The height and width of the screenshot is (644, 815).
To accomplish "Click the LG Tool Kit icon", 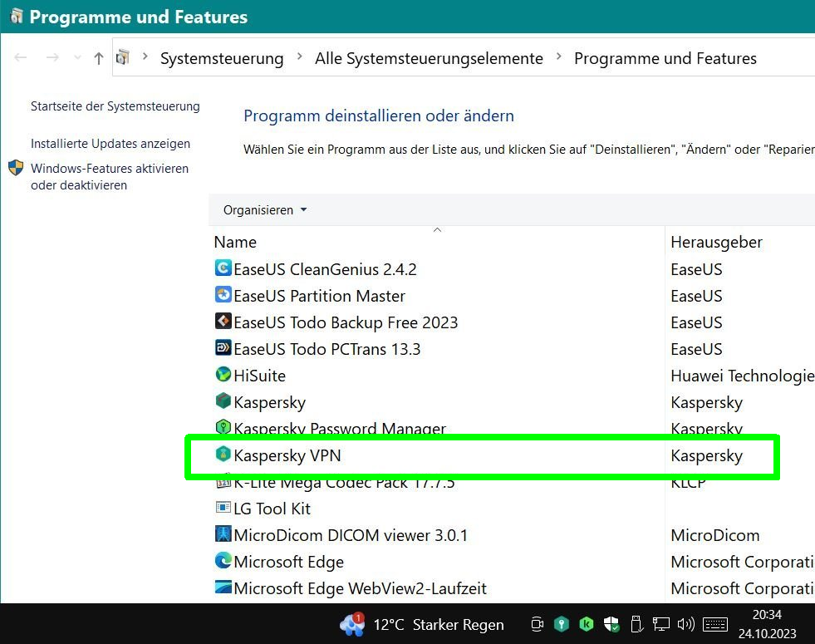I will coord(223,507).
